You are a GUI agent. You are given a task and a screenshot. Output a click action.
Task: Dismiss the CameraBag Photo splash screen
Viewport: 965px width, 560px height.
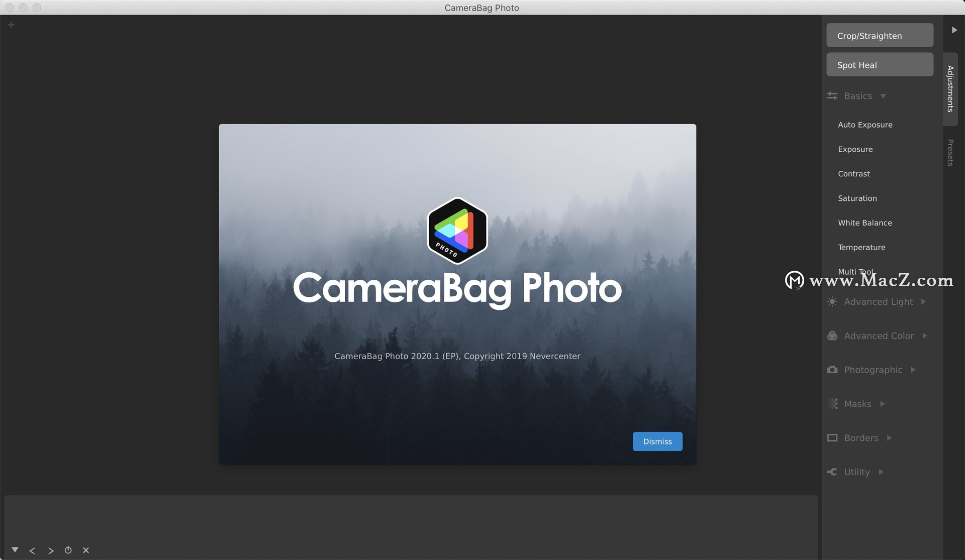(657, 441)
